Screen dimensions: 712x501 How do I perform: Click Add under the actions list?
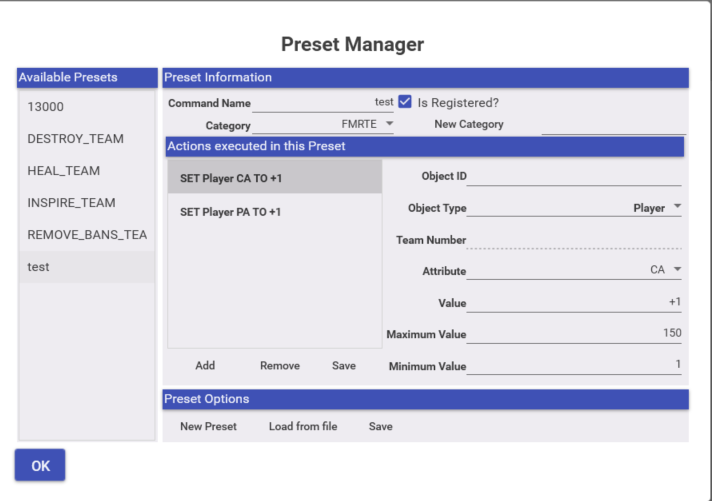coord(205,366)
